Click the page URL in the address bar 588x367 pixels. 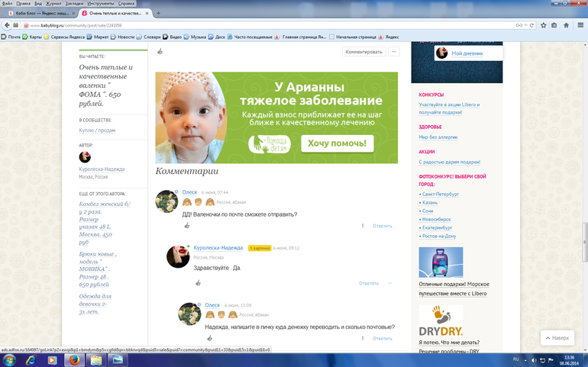[x=76, y=25]
